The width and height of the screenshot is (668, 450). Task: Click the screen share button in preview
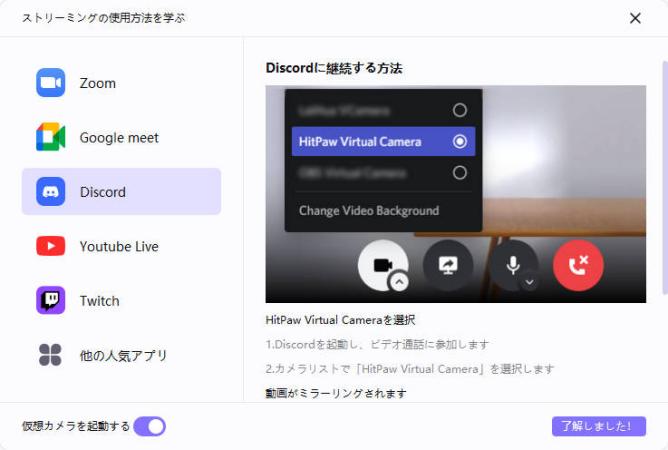448,265
